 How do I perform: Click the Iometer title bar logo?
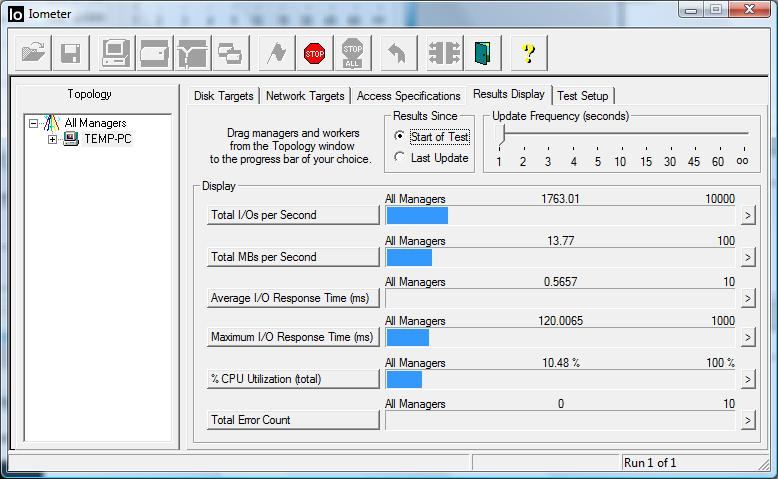pyautogui.click(x=15, y=14)
